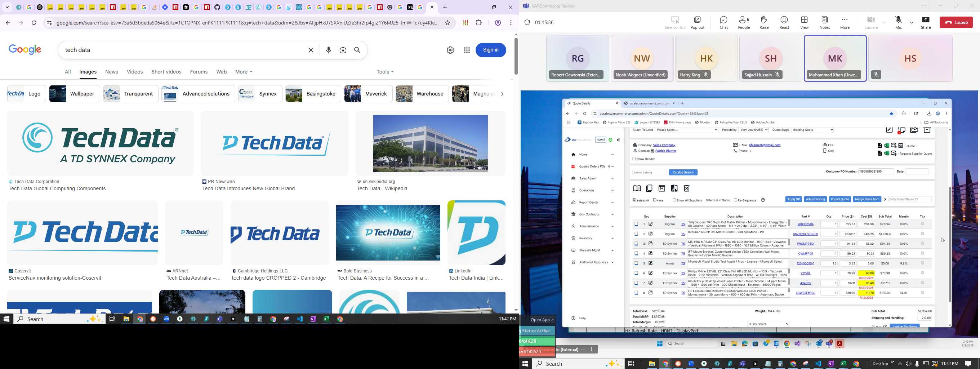Switch to All results tab in Google
This screenshot has width=980, height=369.
coord(68,72)
